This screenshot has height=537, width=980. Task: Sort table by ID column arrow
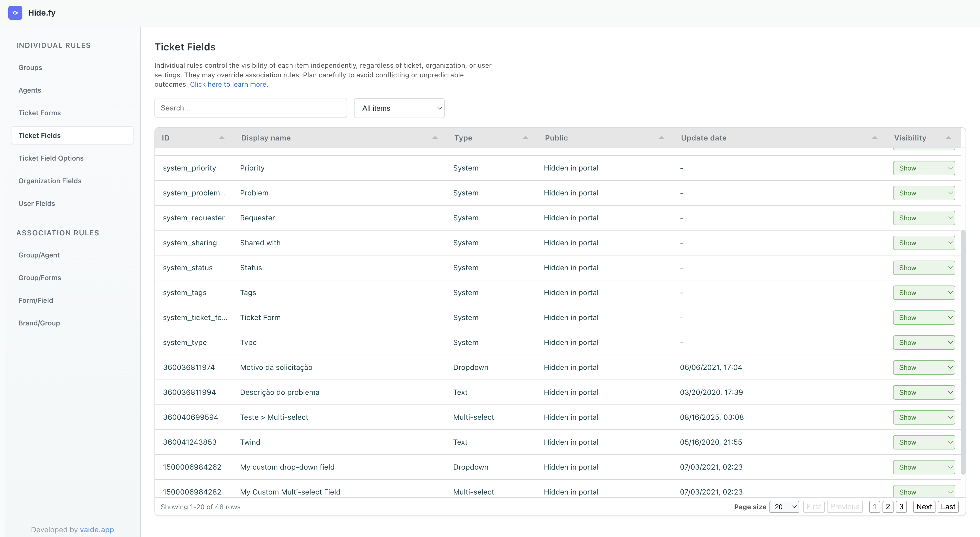click(x=222, y=138)
